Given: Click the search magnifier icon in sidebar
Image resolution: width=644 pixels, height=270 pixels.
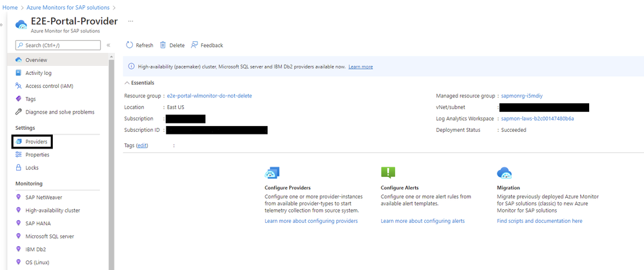Looking at the screenshot, I should tap(20, 45).
